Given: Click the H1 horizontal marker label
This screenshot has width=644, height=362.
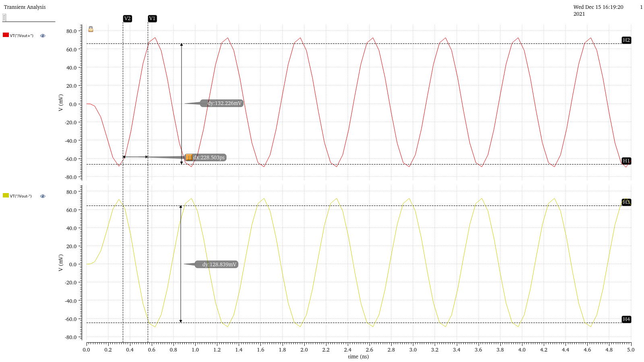Looking at the screenshot, I should pos(626,161).
